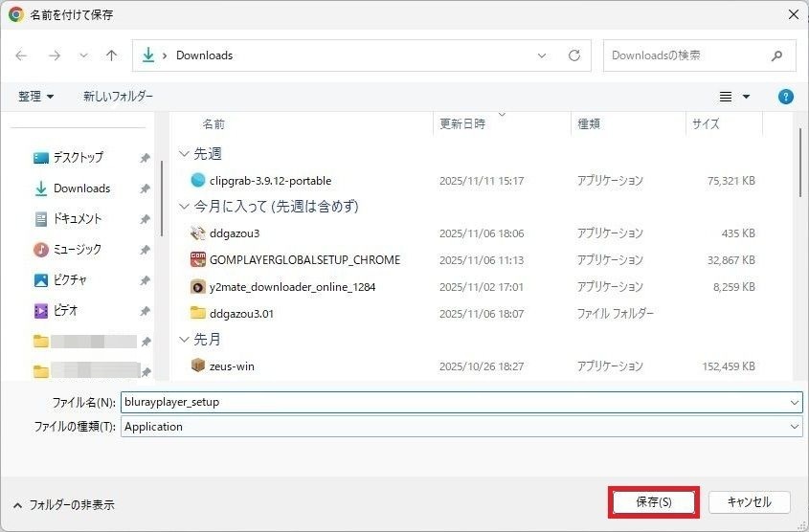Image resolution: width=809 pixels, height=532 pixels.
Task: Click the blue help question mark icon
Action: [x=785, y=97]
